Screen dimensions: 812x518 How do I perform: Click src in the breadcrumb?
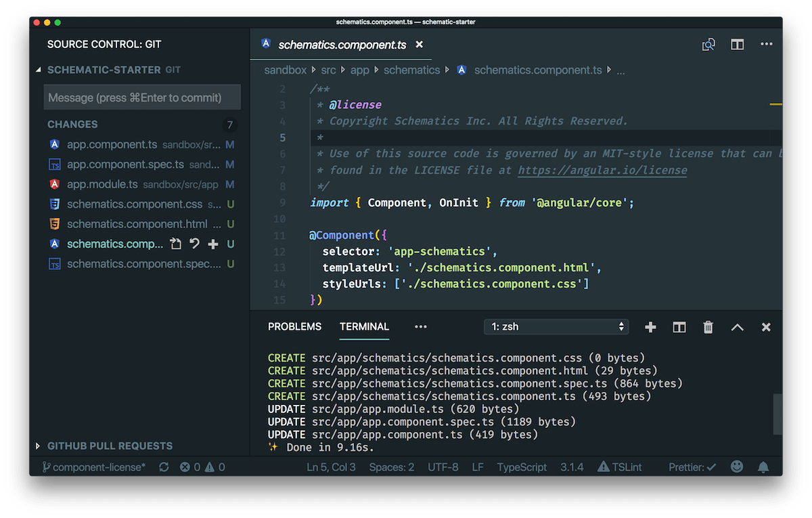329,70
